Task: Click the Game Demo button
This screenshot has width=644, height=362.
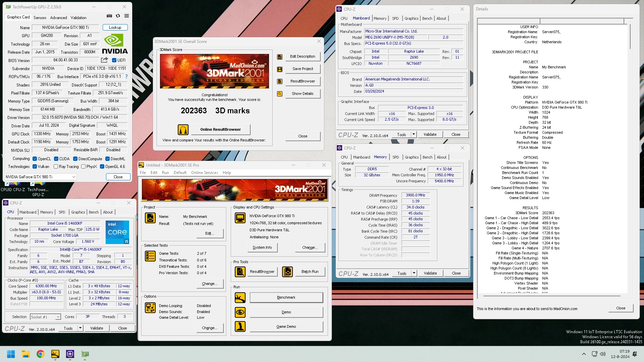Action: 286,326
